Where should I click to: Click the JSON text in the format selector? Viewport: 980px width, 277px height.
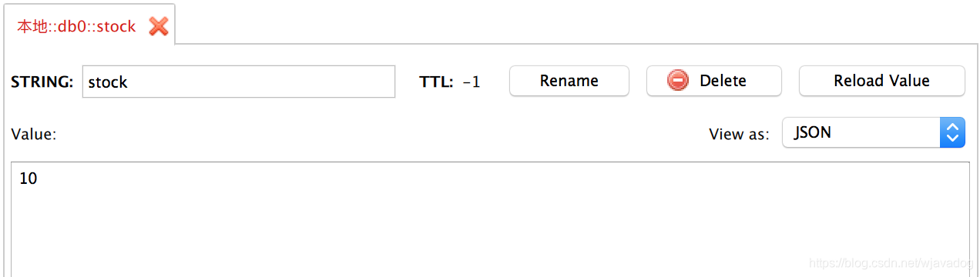pos(813,132)
